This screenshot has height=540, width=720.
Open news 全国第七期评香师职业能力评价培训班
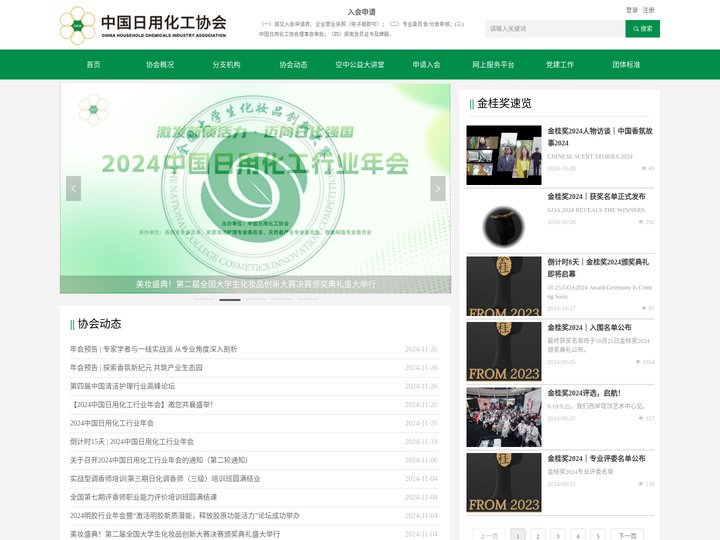(143, 497)
